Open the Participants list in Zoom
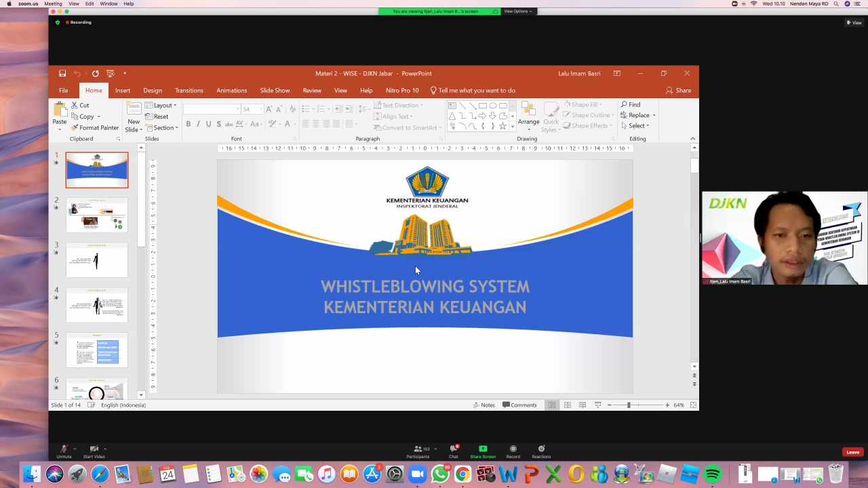Screen dimensions: 868x488 click(418, 451)
